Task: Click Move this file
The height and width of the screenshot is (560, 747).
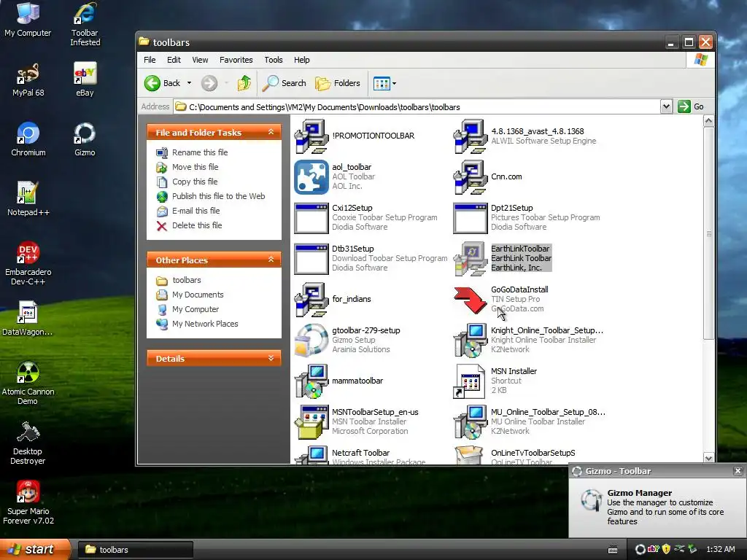Action: [196, 167]
